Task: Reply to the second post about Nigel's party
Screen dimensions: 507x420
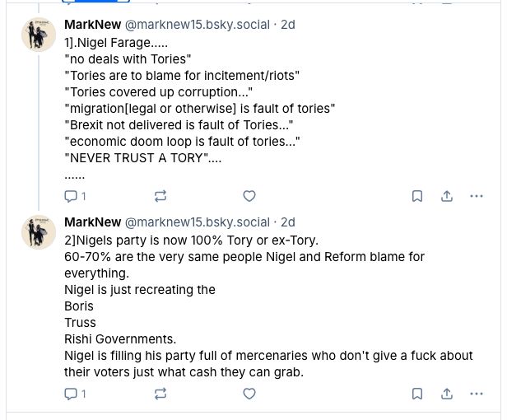Action: (72, 394)
